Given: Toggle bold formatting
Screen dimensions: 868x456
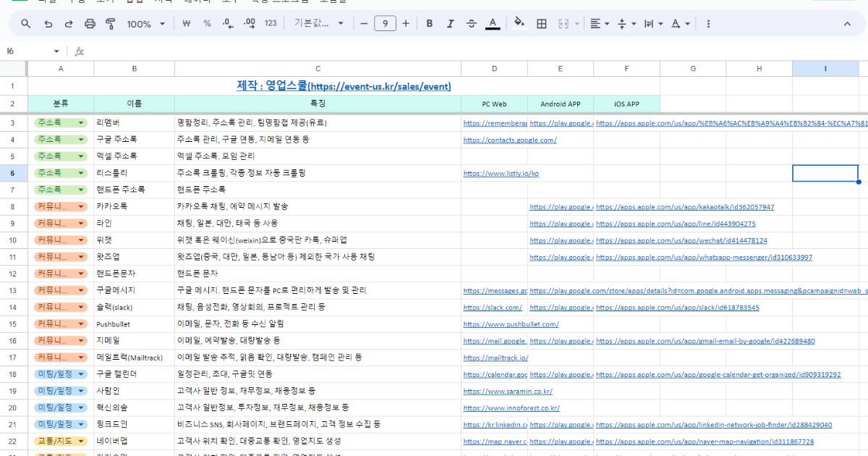Looking at the screenshot, I should point(429,23).
